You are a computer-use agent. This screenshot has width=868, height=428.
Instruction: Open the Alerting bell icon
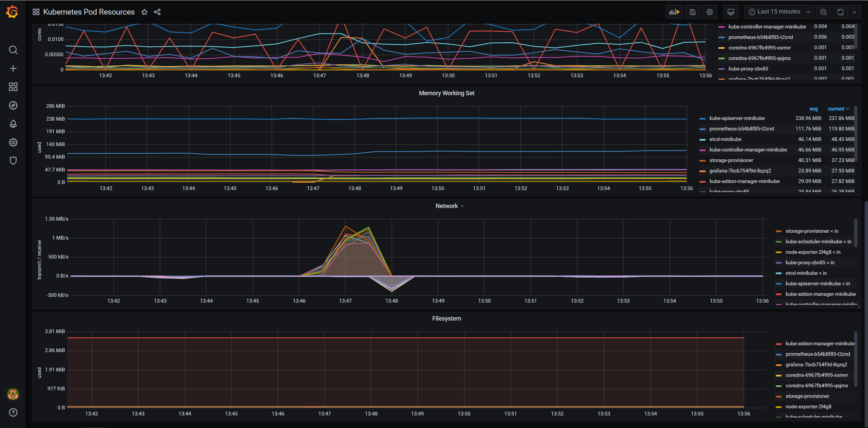(x=13, y=124)
